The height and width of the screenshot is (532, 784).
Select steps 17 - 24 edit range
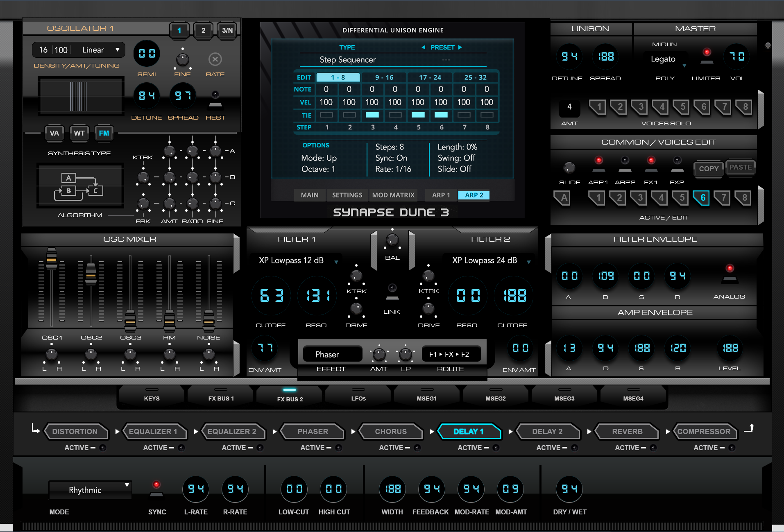(x=430, y=77)
